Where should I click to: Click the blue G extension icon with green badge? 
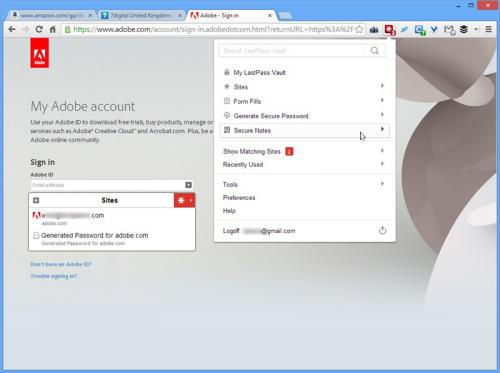point(420,30)
